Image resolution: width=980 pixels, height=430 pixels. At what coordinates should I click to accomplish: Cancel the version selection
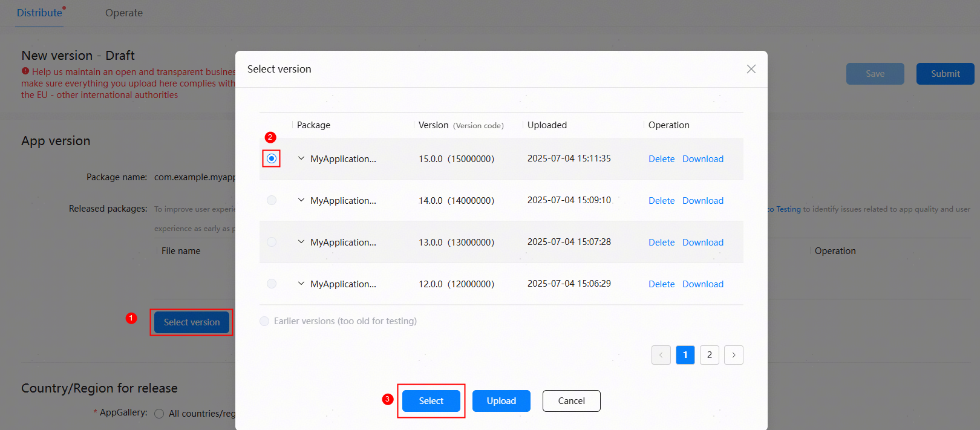pos(572,401)
